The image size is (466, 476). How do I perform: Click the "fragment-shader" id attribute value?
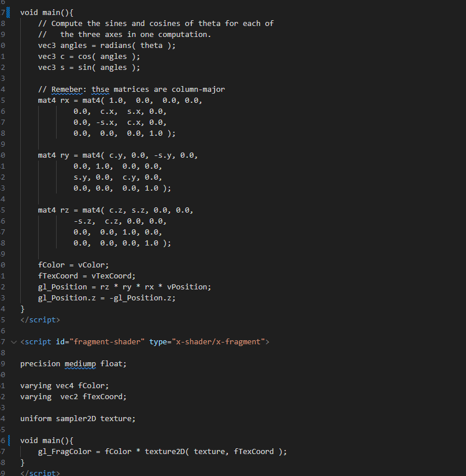pyautogui.click(x=106, y=342)
